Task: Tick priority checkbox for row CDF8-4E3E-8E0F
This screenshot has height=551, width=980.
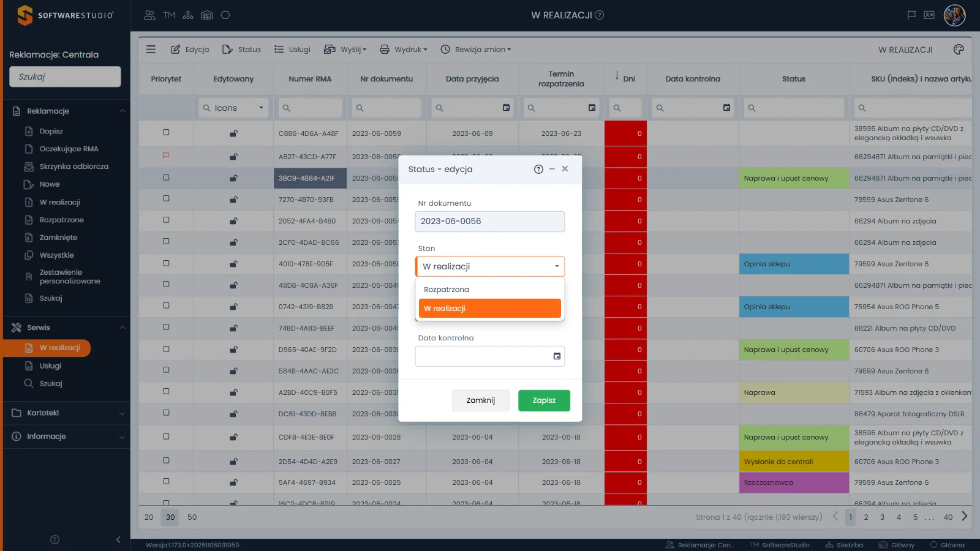Action: (x=166, y=437)
